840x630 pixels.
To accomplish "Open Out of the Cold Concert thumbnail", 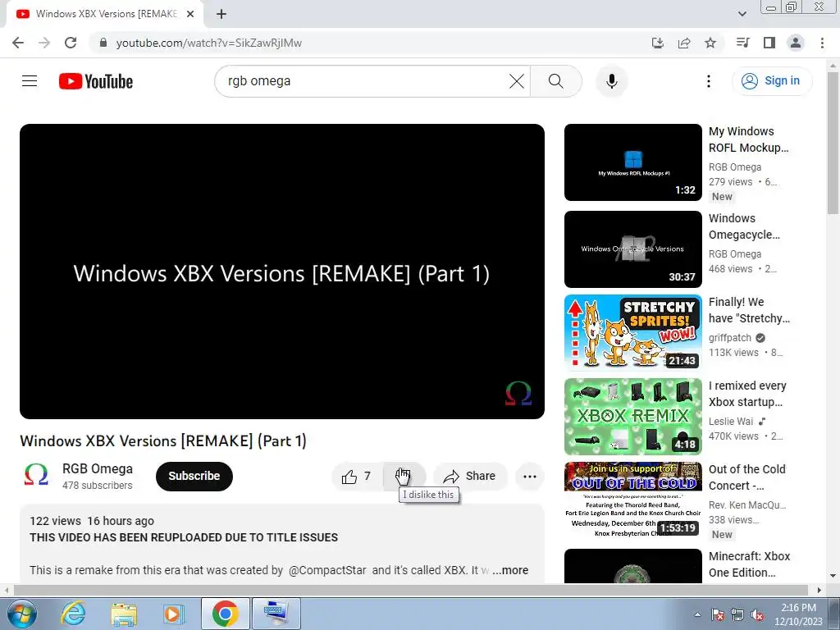I will point(632,500).
